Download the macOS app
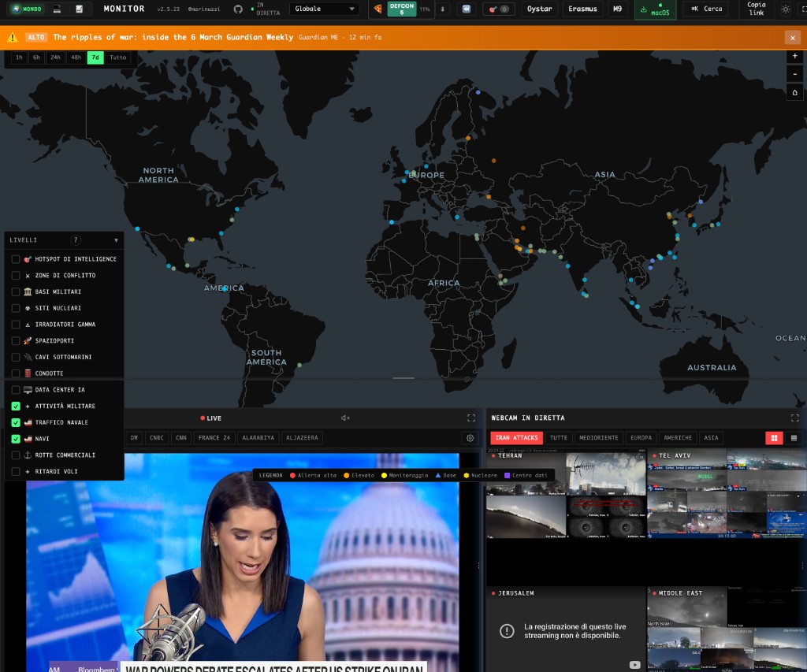 click(x=654, y=9)
